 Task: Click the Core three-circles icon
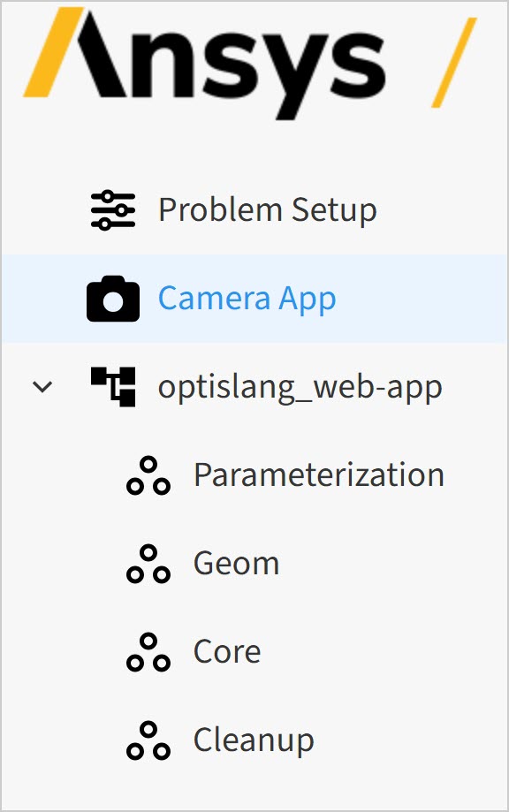pos(148,652)
